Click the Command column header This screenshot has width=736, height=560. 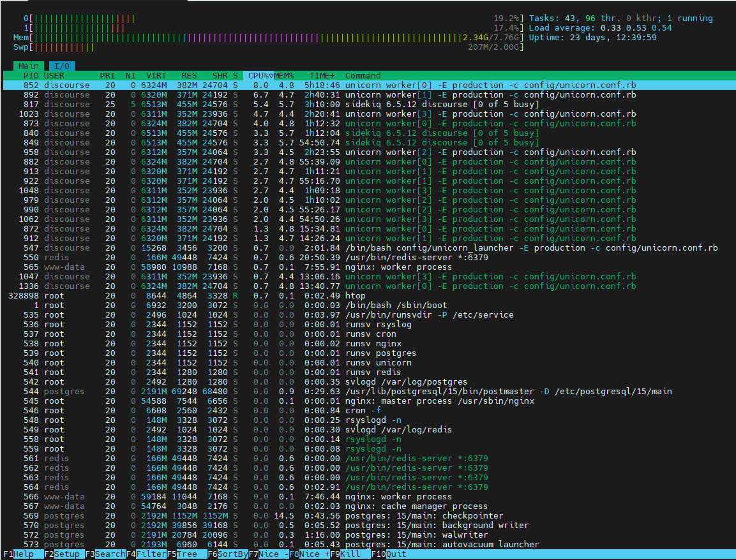[363, 75]
